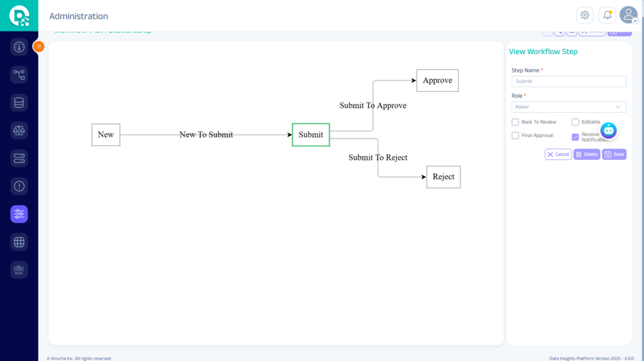The height and width of the screenshot is (361, 644).
Task: Click the Save button in step panel
Action: pos(614,154)
